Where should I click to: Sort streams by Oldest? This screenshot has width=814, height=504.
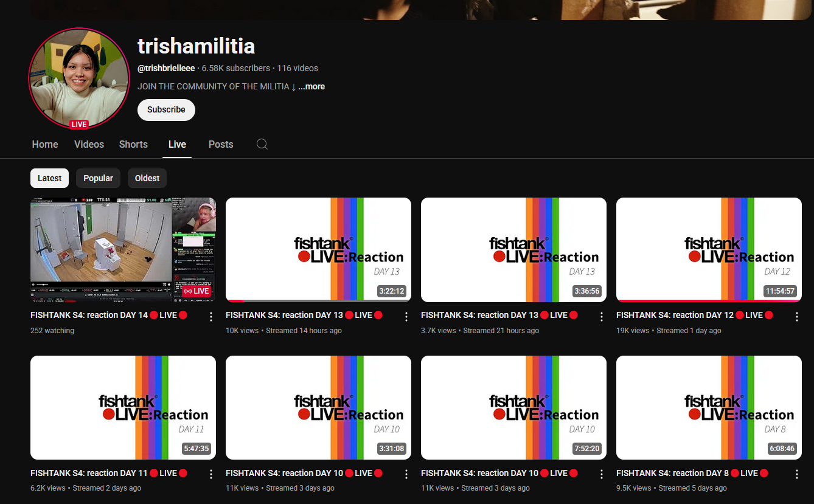coord(147,178)
